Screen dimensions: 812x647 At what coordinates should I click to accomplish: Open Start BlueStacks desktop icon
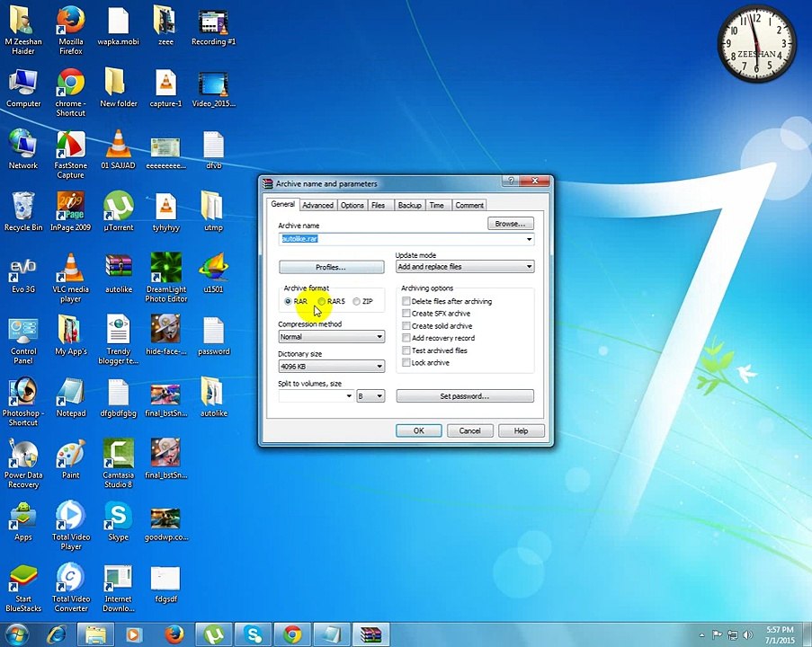23,588
